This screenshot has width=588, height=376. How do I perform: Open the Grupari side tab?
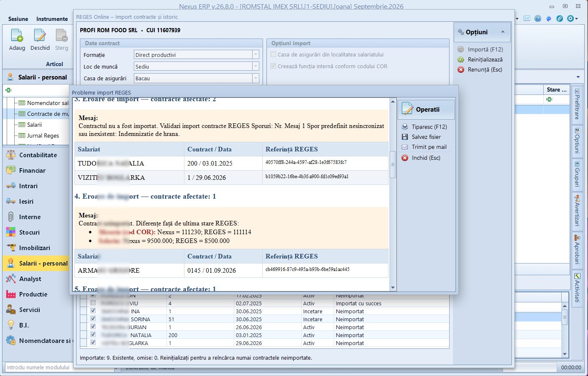[577, 174]
